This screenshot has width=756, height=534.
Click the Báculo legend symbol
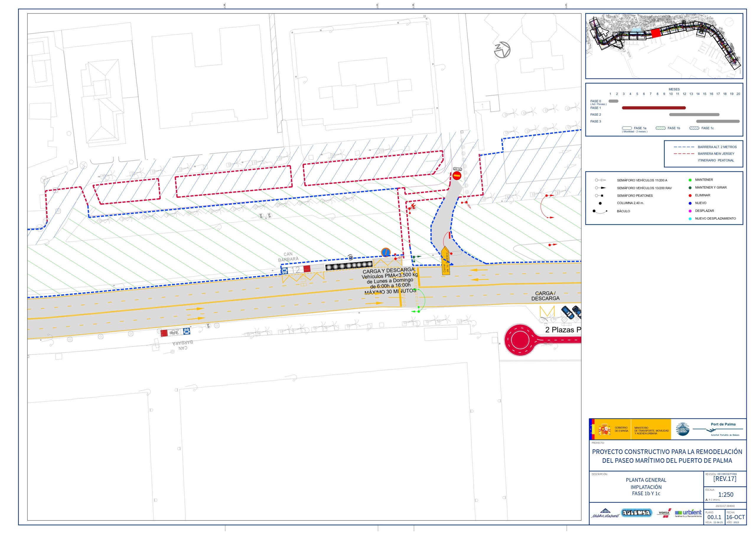tap(600, 211)
